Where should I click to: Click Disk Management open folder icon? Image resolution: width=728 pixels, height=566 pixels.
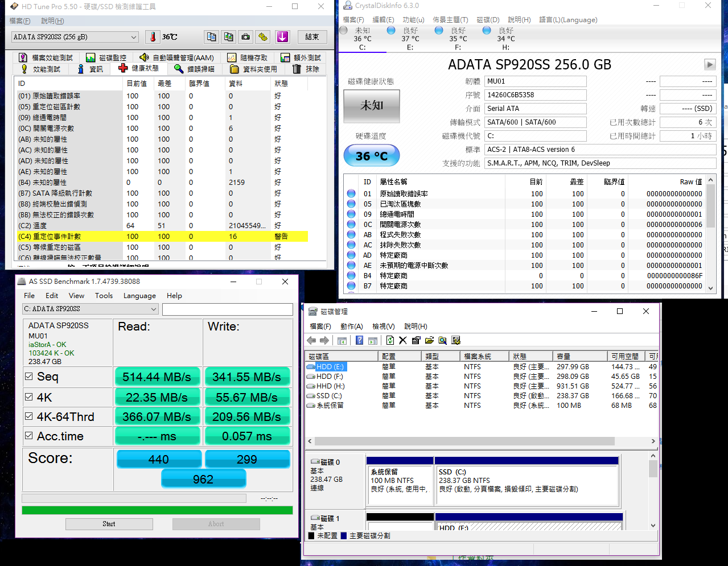(x=429, y=340)
